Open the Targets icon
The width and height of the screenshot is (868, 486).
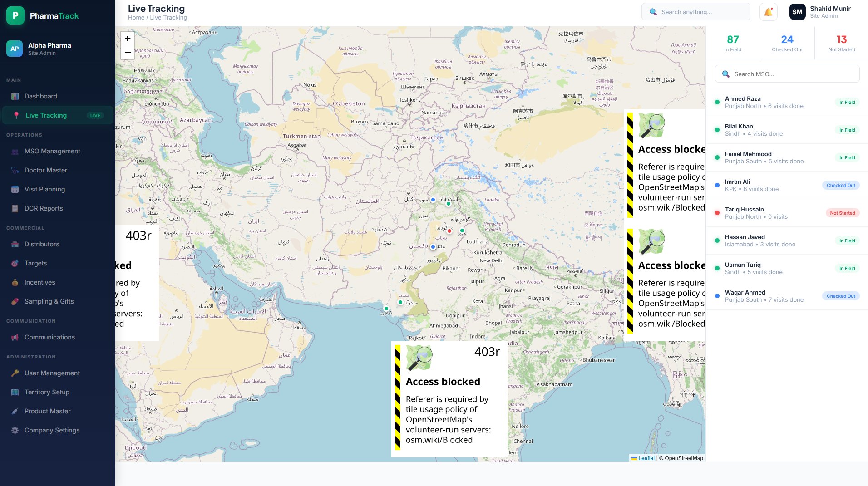(x=15, y=263)
